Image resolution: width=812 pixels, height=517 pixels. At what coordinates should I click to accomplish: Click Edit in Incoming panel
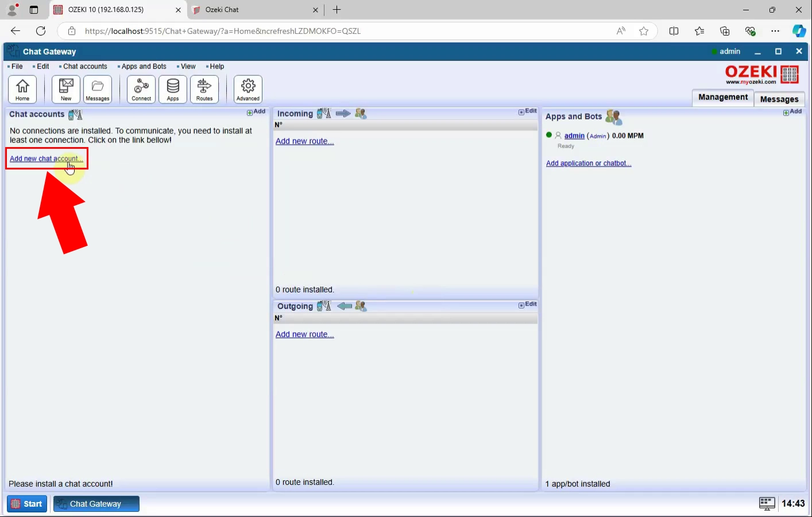(x=528, y=111)
